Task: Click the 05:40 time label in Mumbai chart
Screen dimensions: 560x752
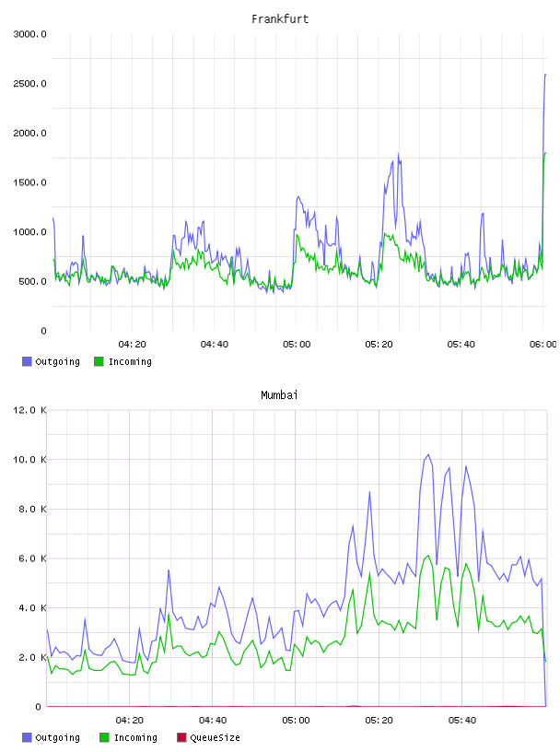Action: coord(462,721)
